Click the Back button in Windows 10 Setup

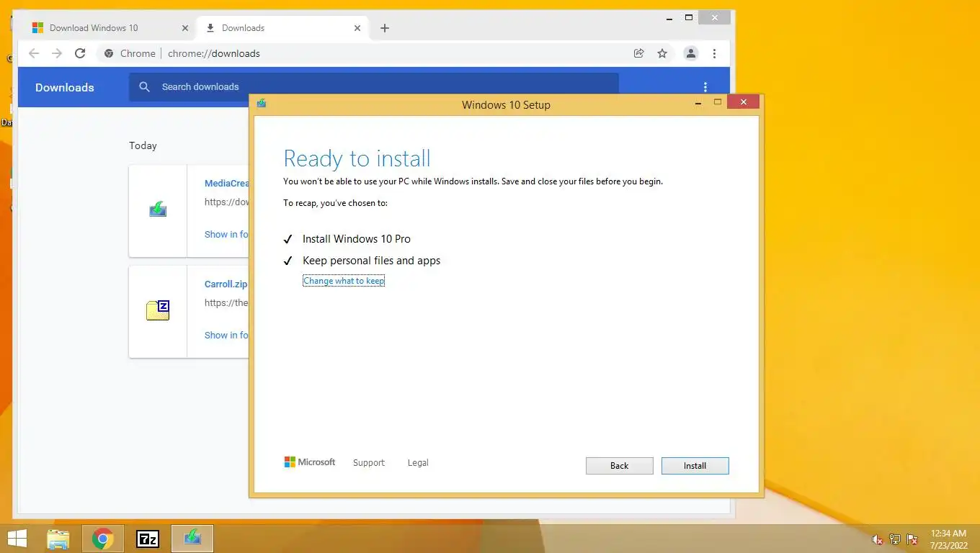[x=620, y=466]
